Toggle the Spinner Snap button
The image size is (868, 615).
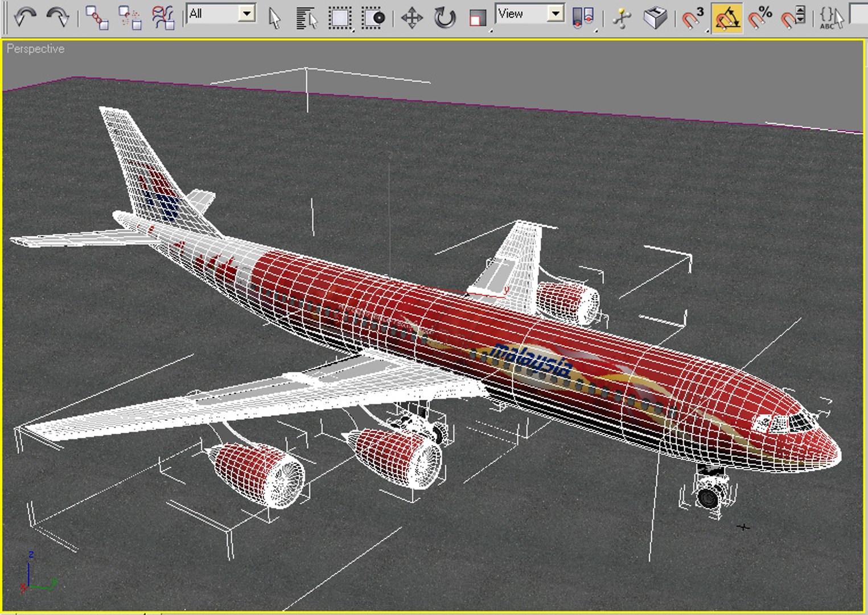793,18
